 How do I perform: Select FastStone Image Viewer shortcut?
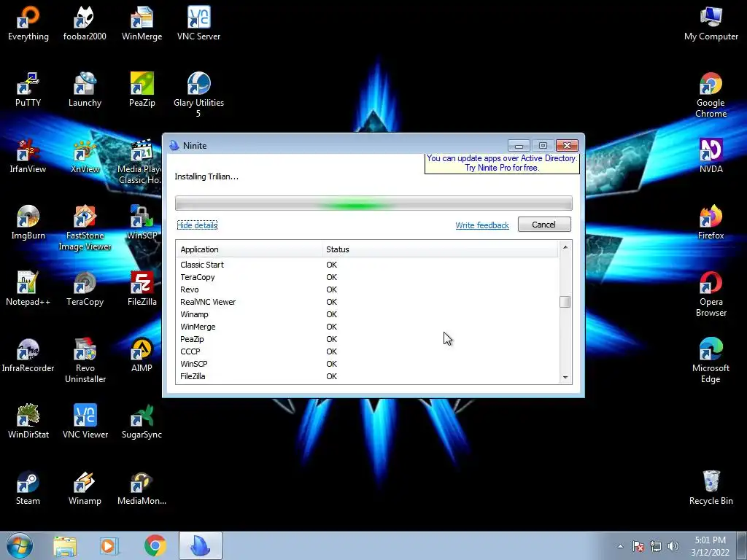pos(85,228)
